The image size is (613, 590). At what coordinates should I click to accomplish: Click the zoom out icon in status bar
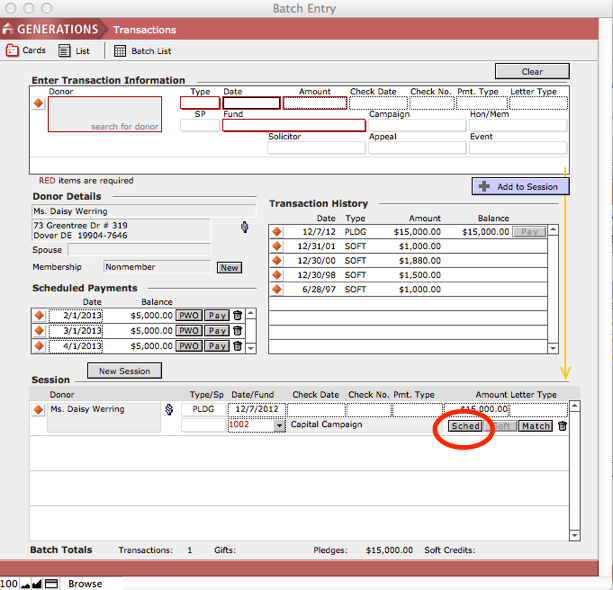tap(25, 583)
